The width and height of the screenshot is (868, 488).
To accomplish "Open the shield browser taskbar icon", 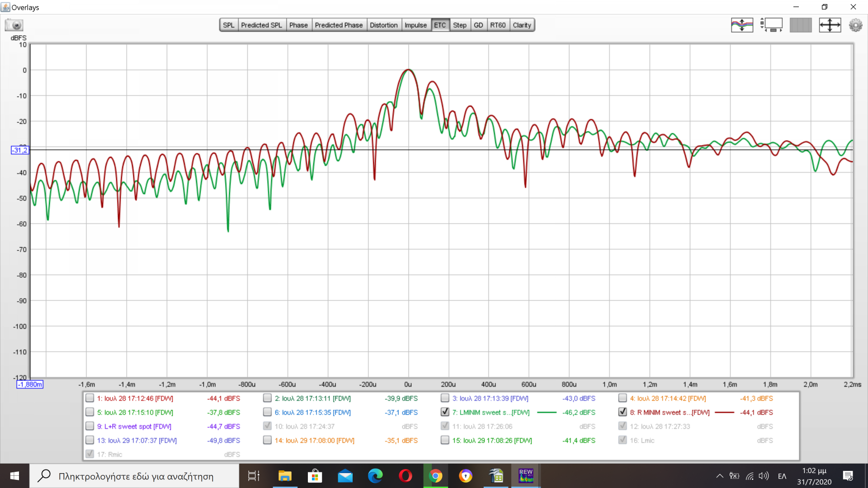I will [x=466, y=476].
